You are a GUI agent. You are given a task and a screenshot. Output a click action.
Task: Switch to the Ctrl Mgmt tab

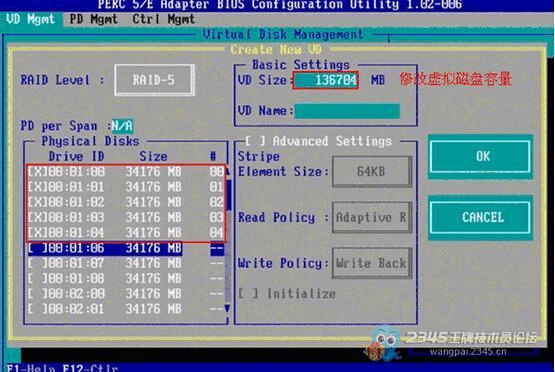point(164,19)
